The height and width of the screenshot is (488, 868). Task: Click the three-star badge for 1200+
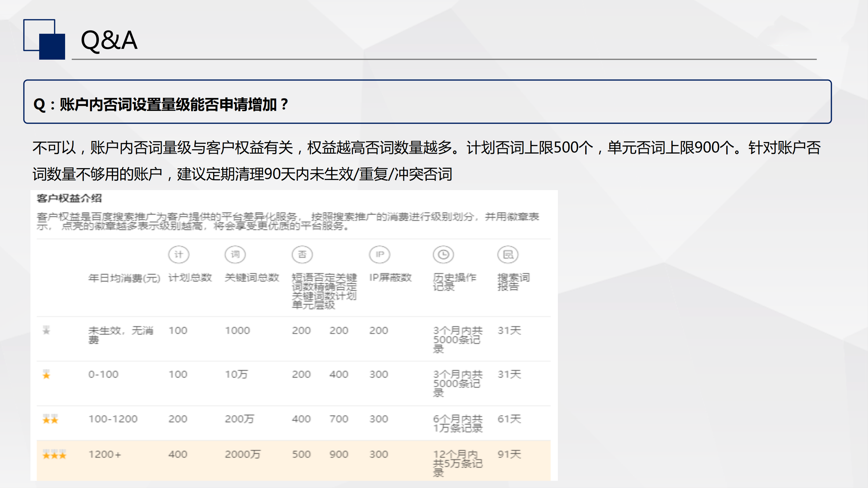pos(54,454)
